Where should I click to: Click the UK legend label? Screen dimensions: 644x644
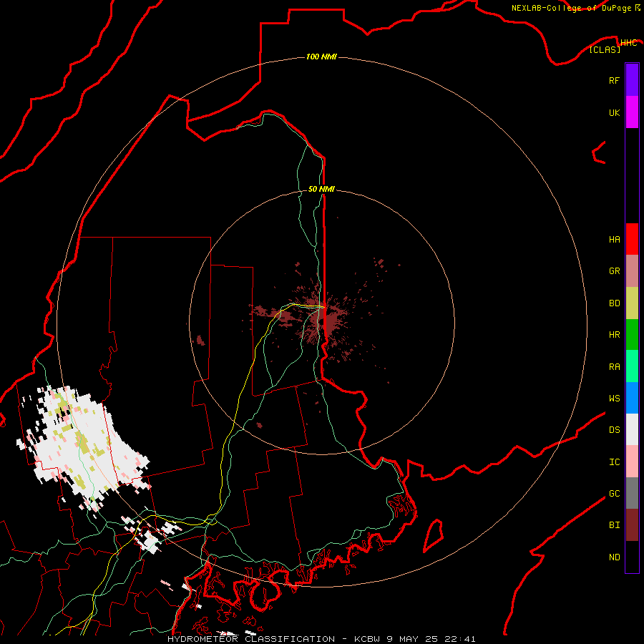[614, 112]
